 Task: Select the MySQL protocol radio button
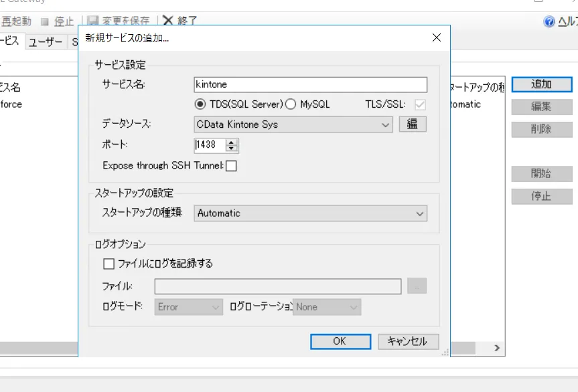(291, 103)
